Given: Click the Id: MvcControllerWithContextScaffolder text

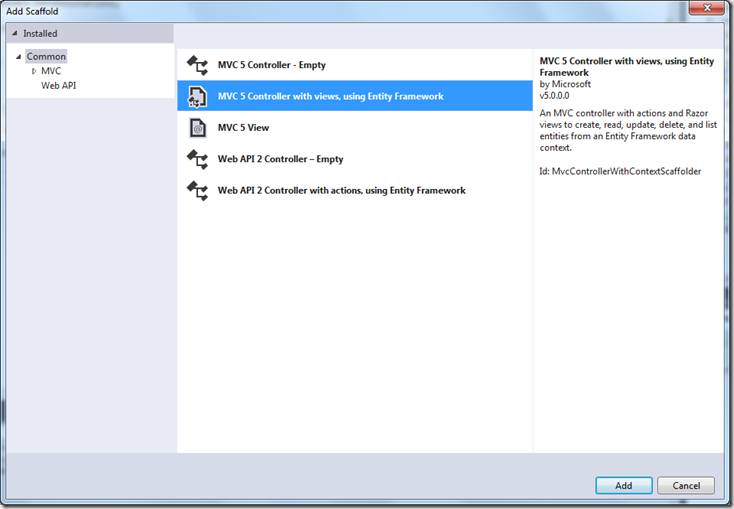Looking at the screenshot, I should point(620,171).
